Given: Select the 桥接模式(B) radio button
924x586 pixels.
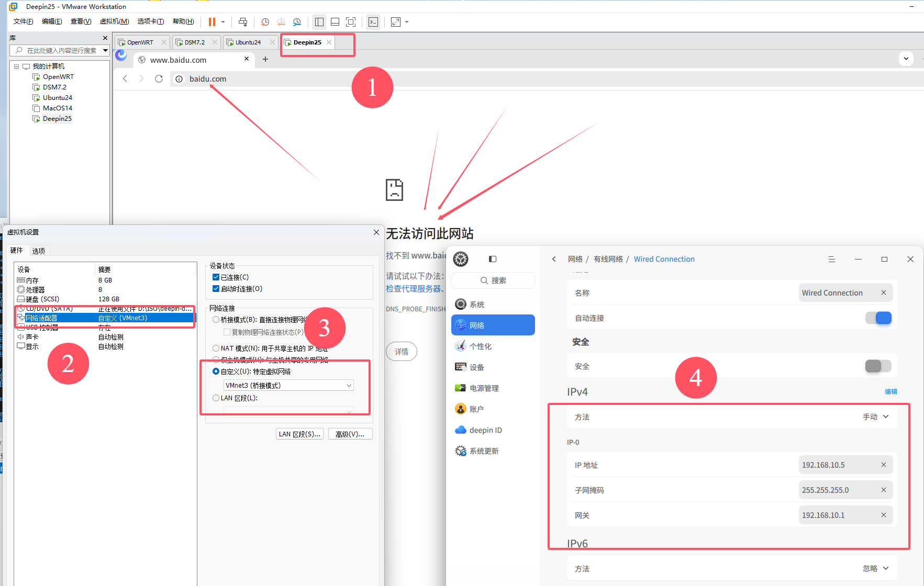Looking at the screenshot, I should 216,320.
